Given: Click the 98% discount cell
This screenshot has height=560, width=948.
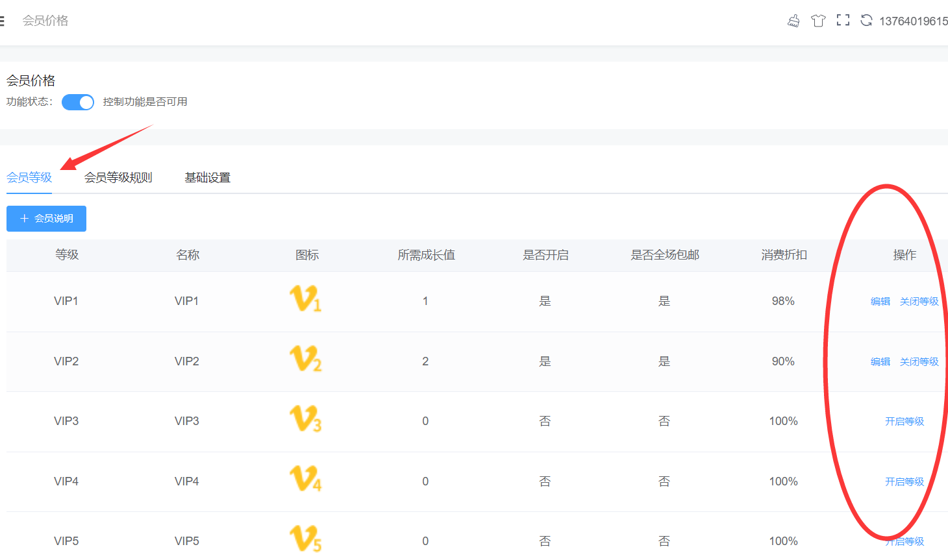Looking at the screenshot, I should click(x=783, y=301).
